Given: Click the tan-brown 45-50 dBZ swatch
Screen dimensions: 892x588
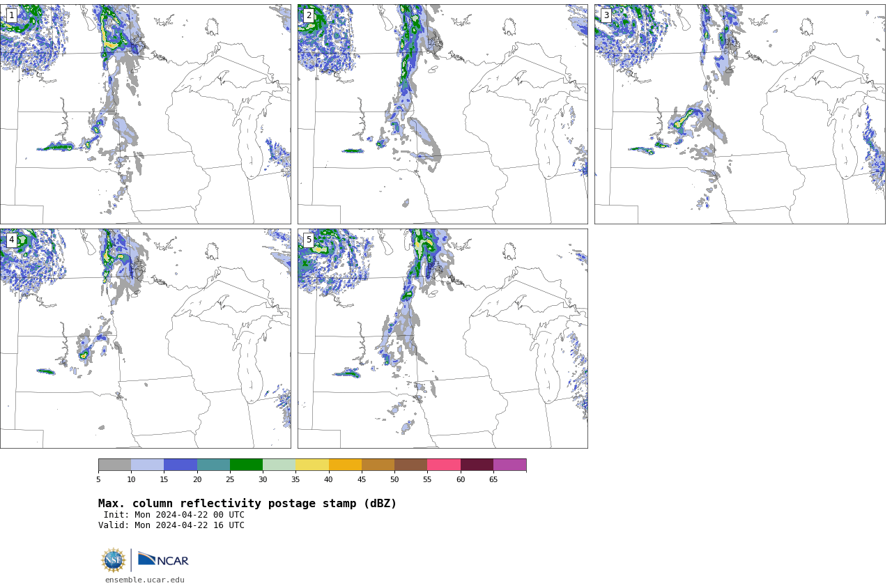Looking at the screenshot, I should [378, 465].
